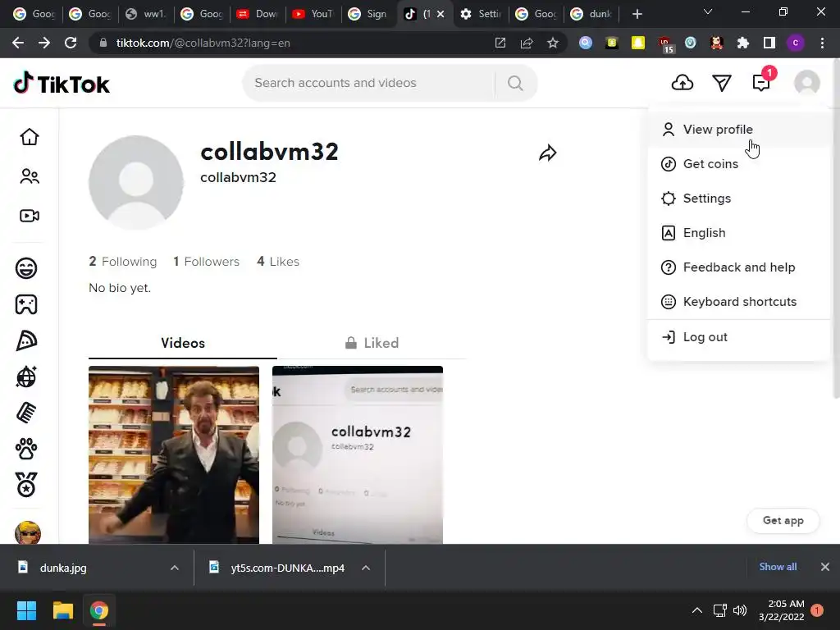Open the Following people icon in sidebar
Viewport: 840px width, 630px height.
(x=30, y=176)
